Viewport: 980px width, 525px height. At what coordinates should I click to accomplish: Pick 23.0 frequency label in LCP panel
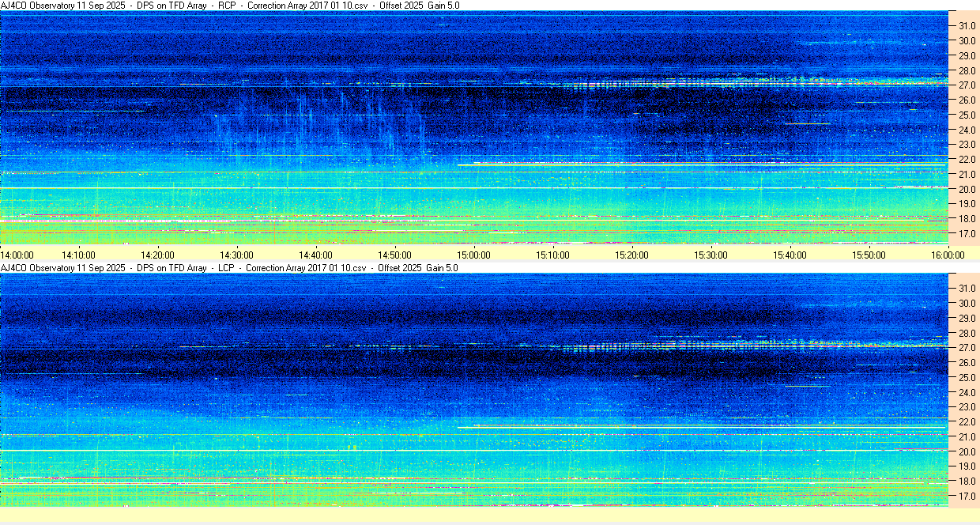tap(967, 407)
